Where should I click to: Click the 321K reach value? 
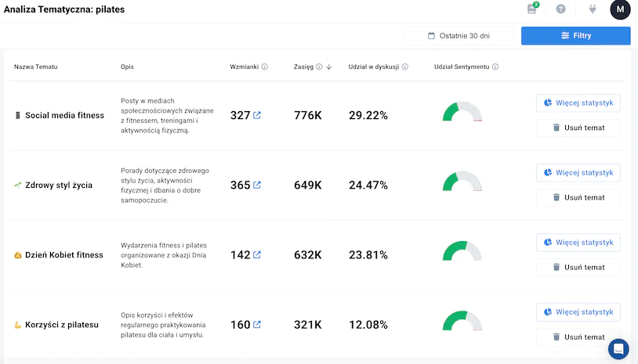coord(307,325)
